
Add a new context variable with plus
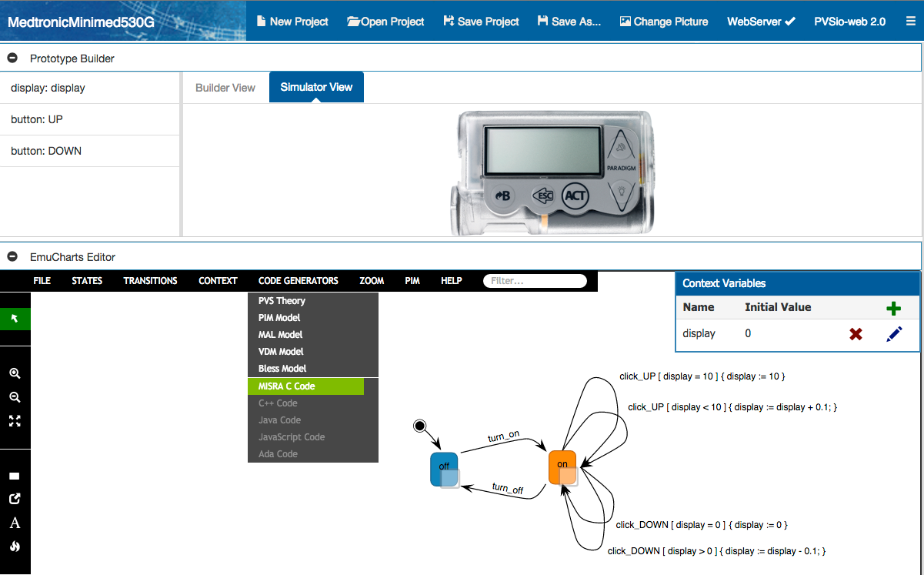click(x=893, y=308)
